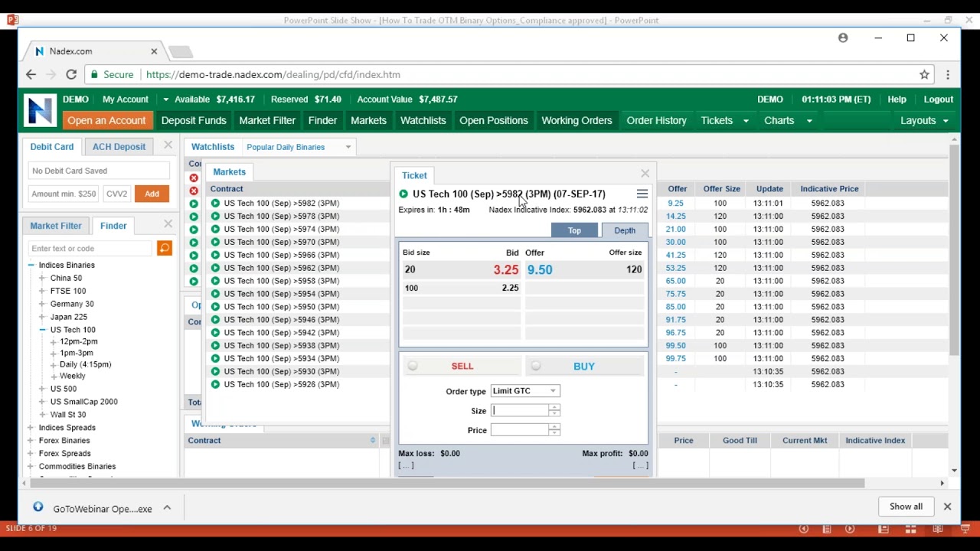Open the Chrome menu dots
The image size is (980, 551).
[x=948, y=74]
